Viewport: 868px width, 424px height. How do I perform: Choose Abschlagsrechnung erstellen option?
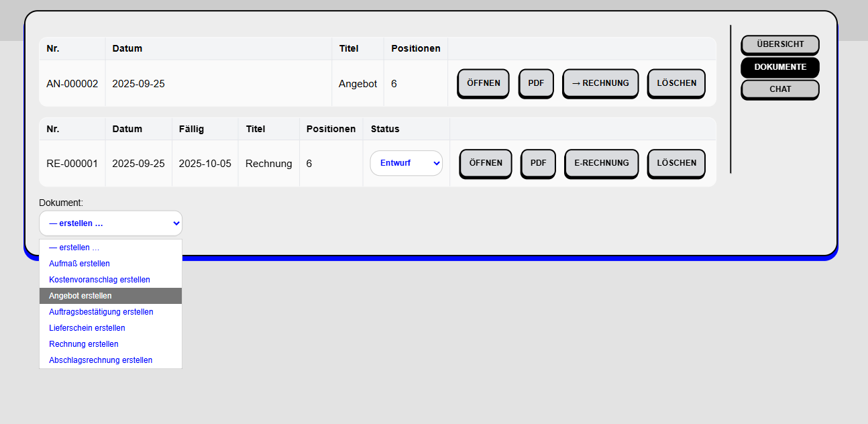click(x=101, y=360)
